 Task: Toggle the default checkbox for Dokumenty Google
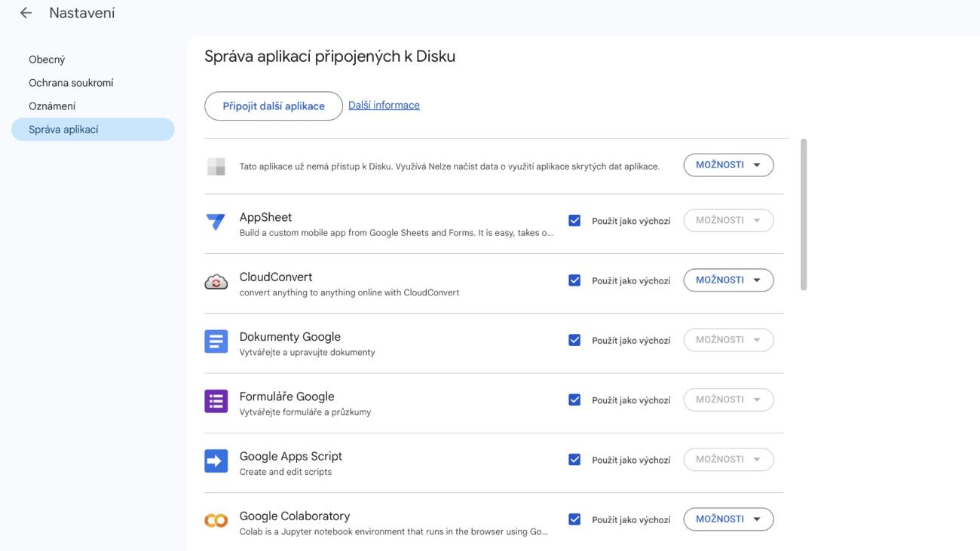pyautogui.click(x=574, y=340)
